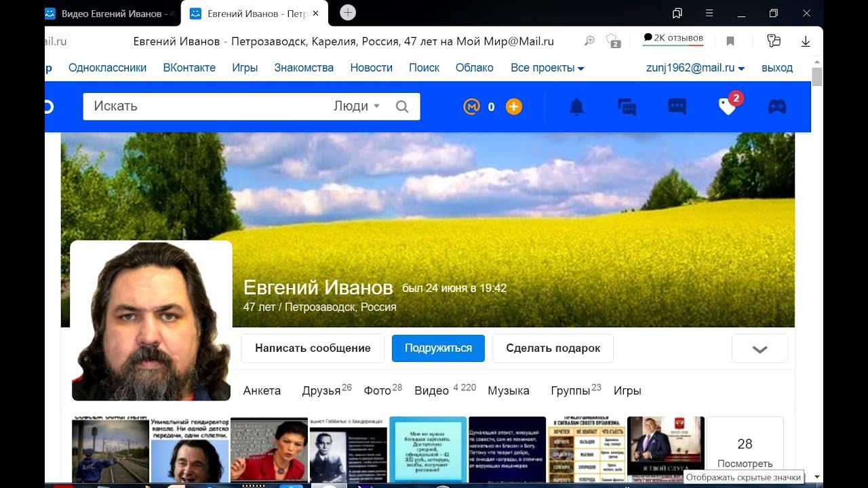Open the ВКонтакте link
This screenshot has height=488, width=868.
pyautogui.click(x=189, y=68)
